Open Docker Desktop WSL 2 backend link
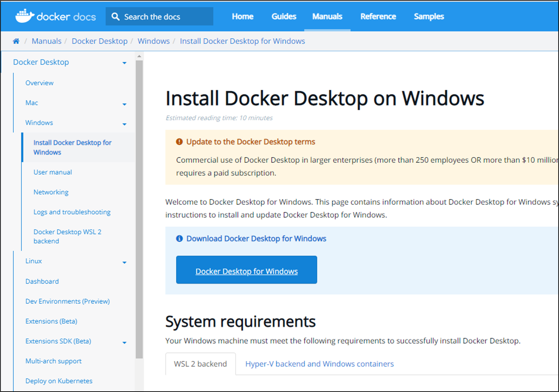The width and height of the screenshot is (559, 392). click(67, 236)
